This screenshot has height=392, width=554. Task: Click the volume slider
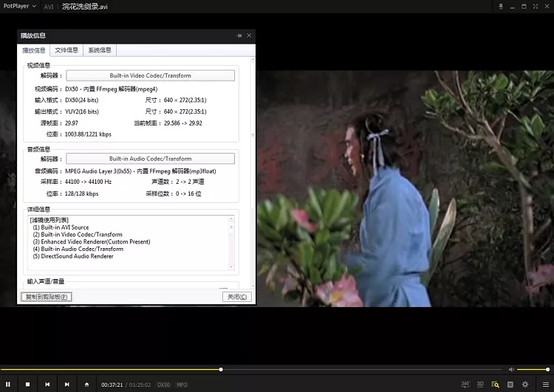click(532, 369)
